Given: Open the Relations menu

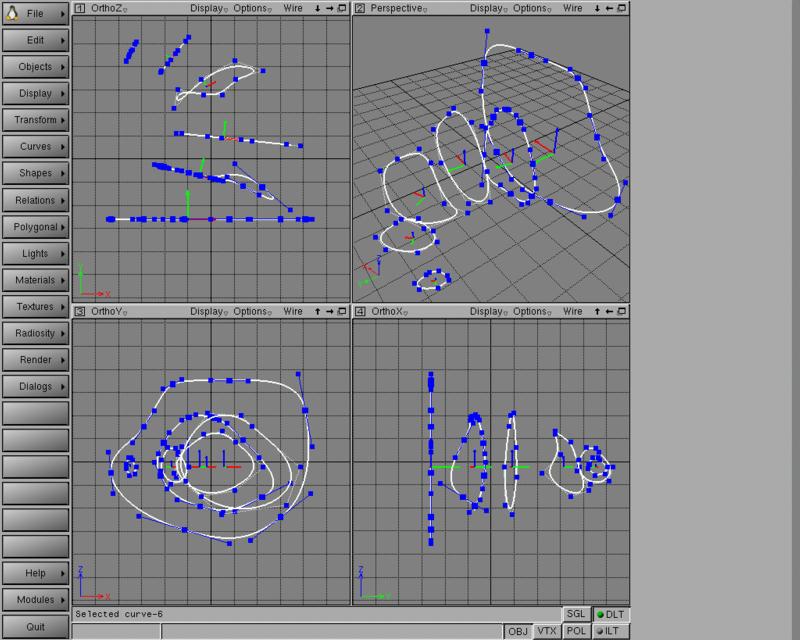Looking at the screenshot, I should (x=35, y=200).
